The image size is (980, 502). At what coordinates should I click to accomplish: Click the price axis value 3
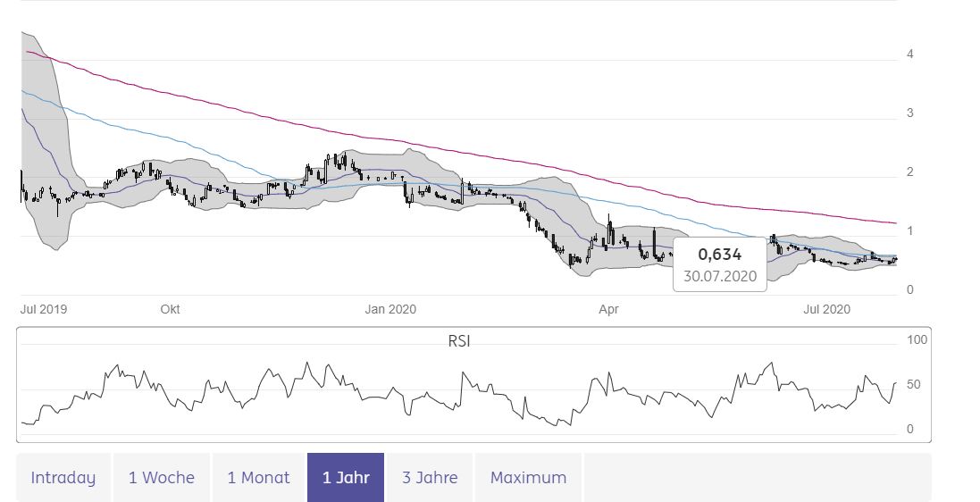909,113
